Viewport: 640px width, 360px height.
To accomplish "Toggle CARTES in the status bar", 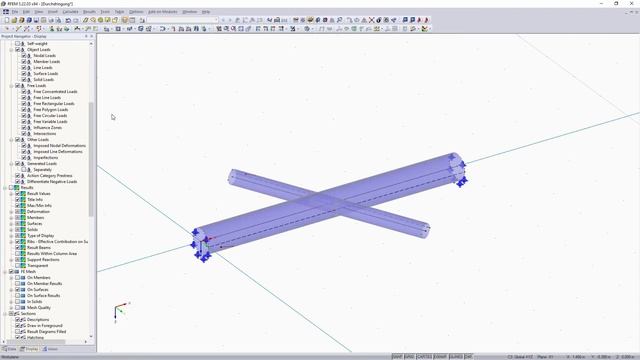I will click(x=424, y=357).
